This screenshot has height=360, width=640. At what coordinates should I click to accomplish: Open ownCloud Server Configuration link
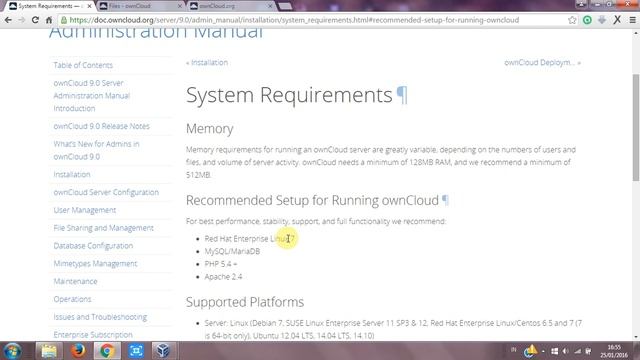106,192
